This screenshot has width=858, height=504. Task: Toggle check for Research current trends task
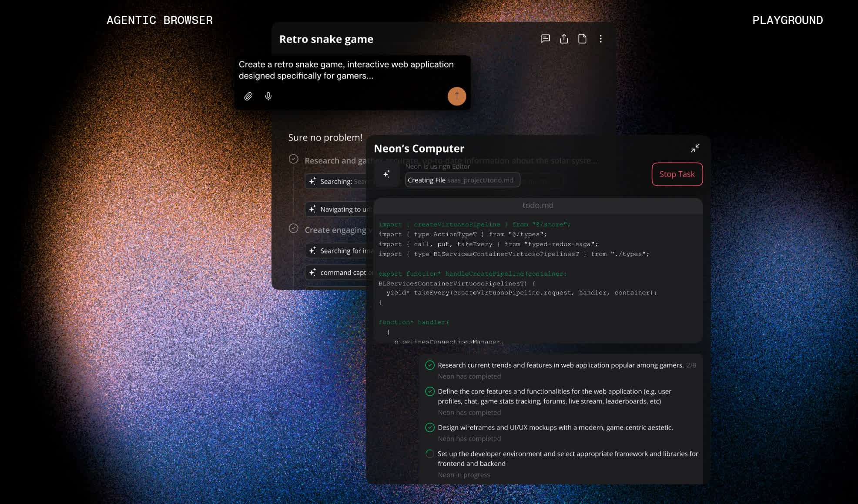pos(430,365)
